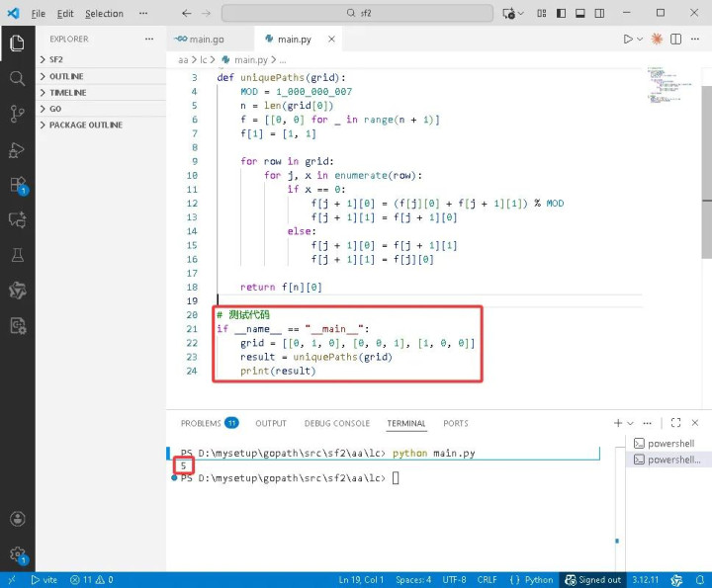
Task: Open the Search view in activity bar
Action: [17, 78]
